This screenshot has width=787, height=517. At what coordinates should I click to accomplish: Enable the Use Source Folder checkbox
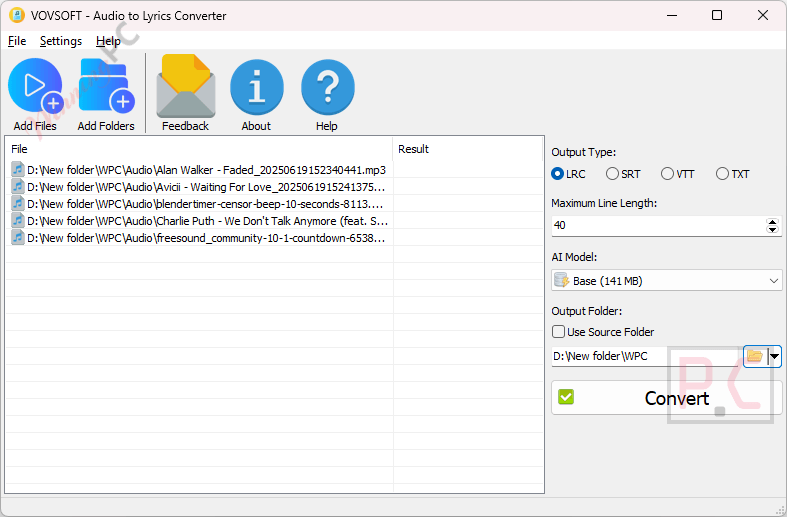pyautogui.click(x=558, y=332)
